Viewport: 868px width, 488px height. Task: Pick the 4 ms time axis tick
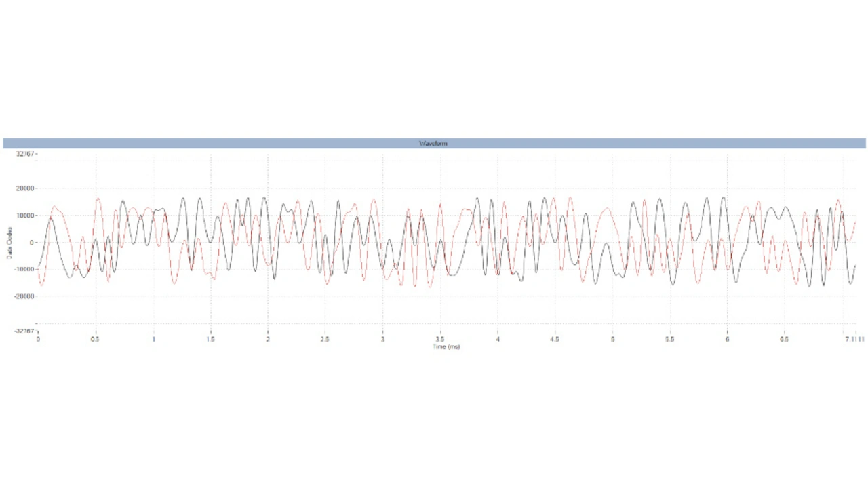tap(498, 339)
